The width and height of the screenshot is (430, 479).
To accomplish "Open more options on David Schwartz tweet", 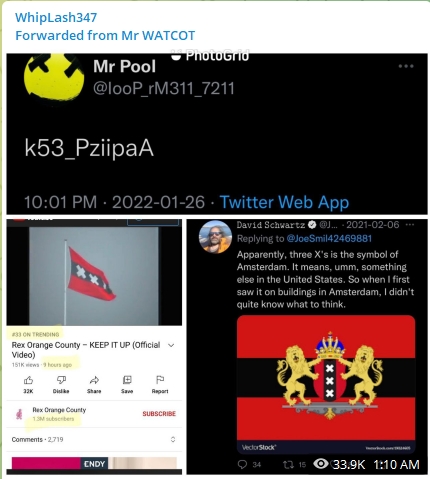I will (410, 225).
